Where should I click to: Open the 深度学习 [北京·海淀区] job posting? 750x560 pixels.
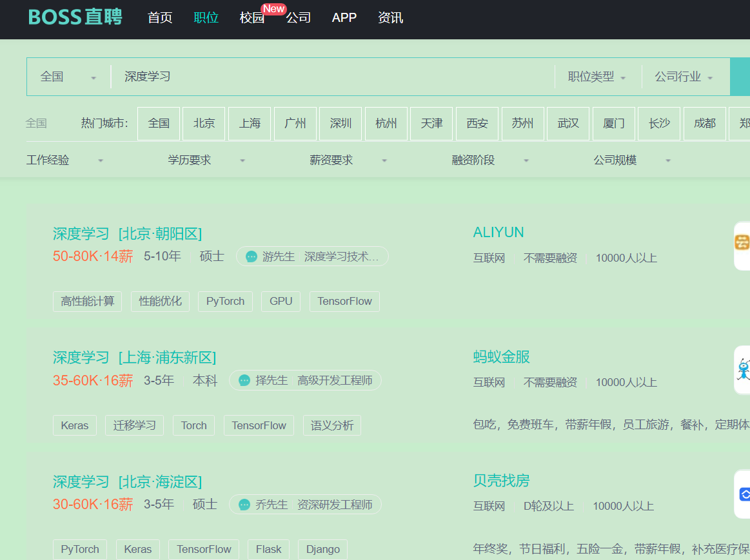pyautogui.click(x=127, y=481)
